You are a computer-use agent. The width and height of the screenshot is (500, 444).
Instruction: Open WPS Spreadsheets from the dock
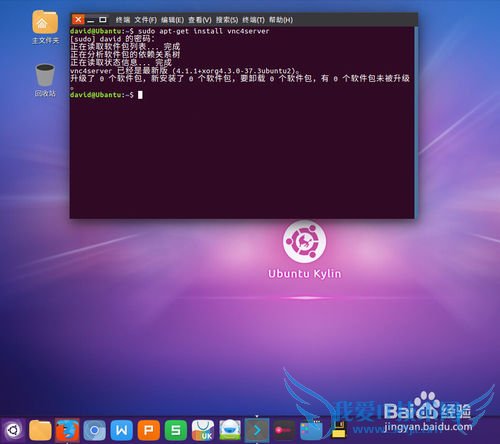[x=176, y=430]
